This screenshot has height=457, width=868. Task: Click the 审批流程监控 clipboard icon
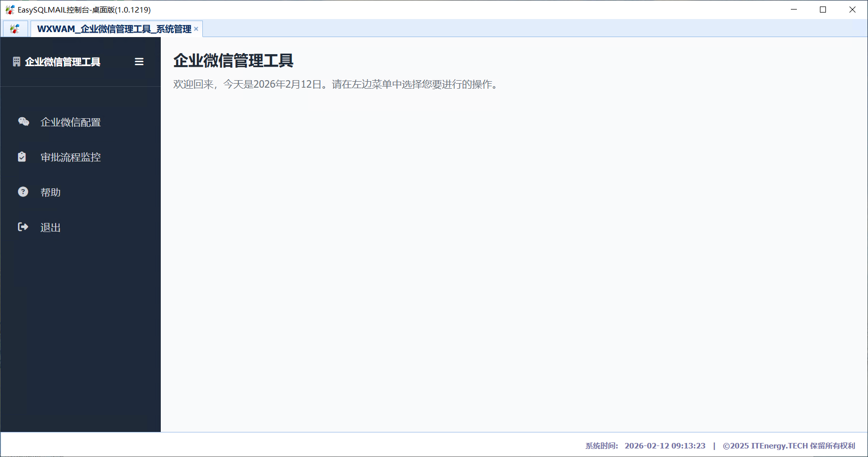[x=22, y=156]
